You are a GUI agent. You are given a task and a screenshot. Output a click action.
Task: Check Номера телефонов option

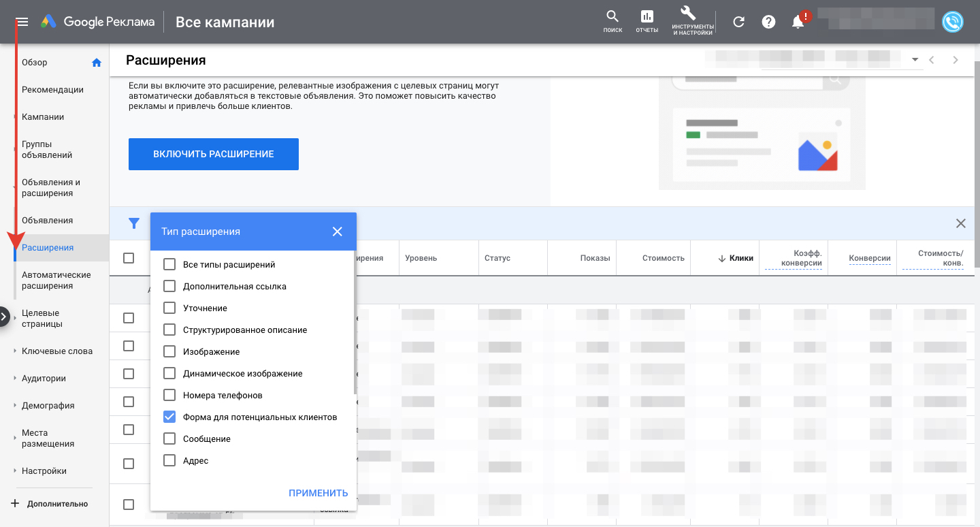click(169, 395)
